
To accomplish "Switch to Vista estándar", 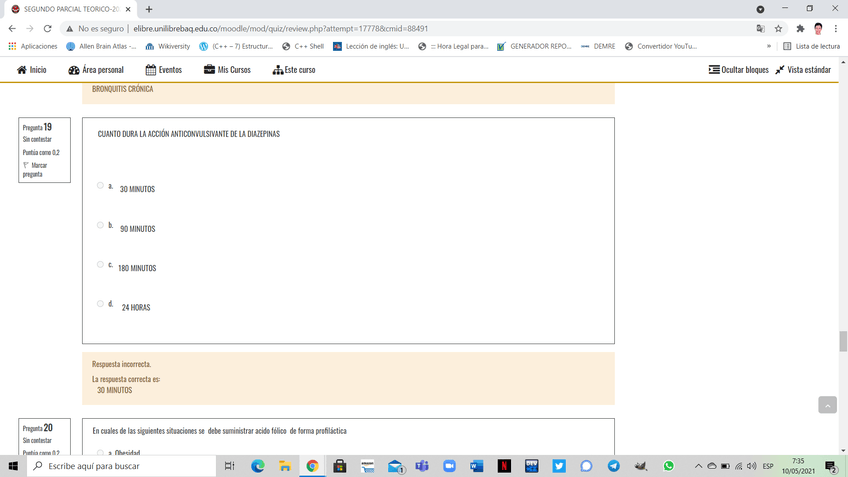I will (x=803, y=70).
